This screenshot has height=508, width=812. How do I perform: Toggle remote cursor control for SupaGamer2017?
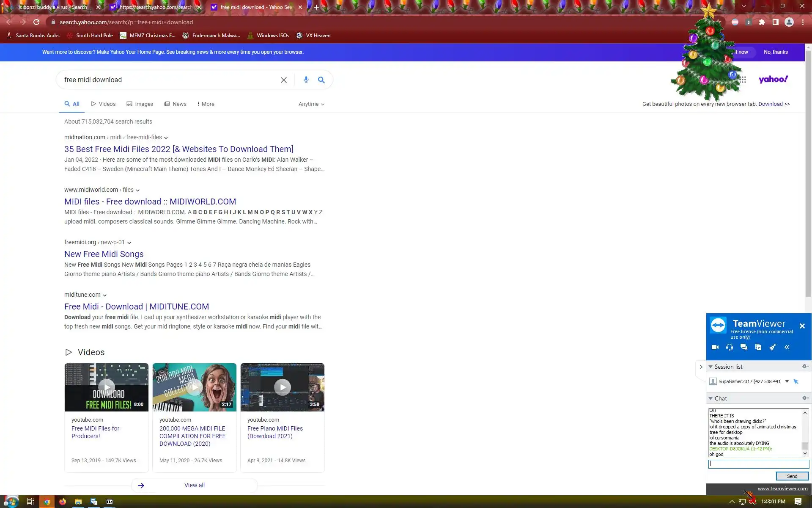pos(796,381)
